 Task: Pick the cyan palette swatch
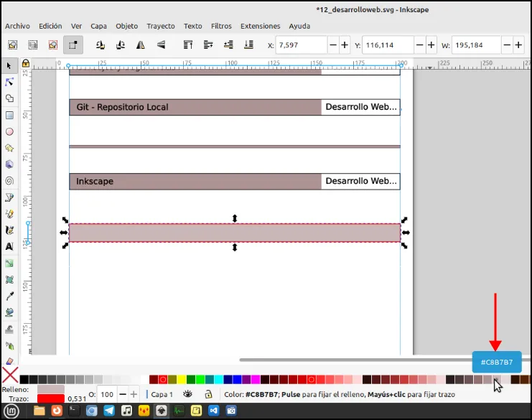(218, 379)
